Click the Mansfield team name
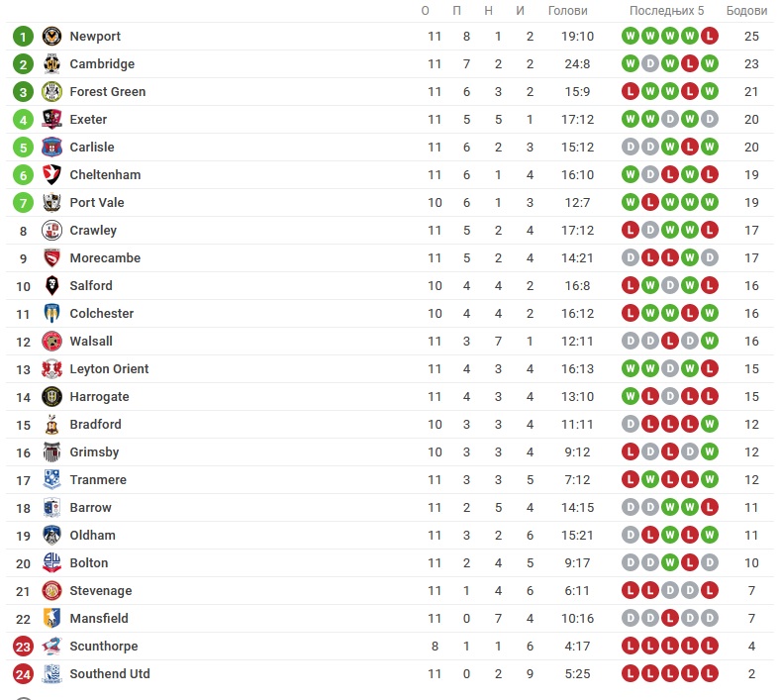This screenshot has height=700, width=779. pos(99,619)
